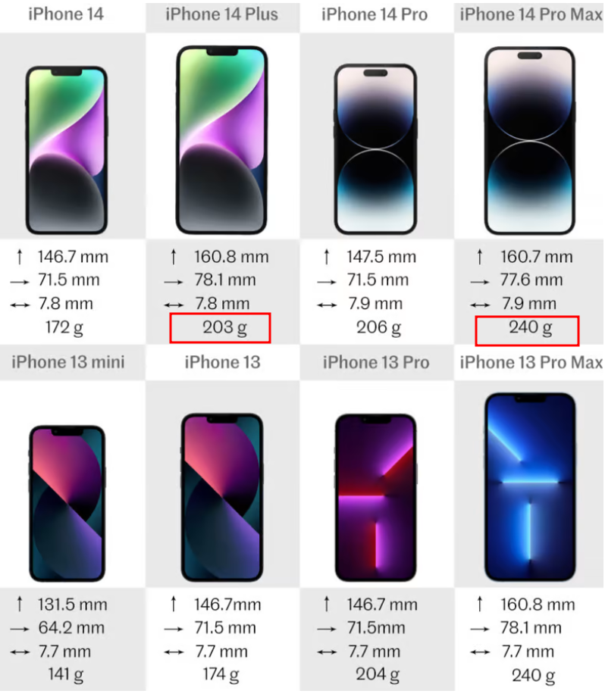
Task: Select the iPhone 14 Plus phone image
Action: [222, 139]
